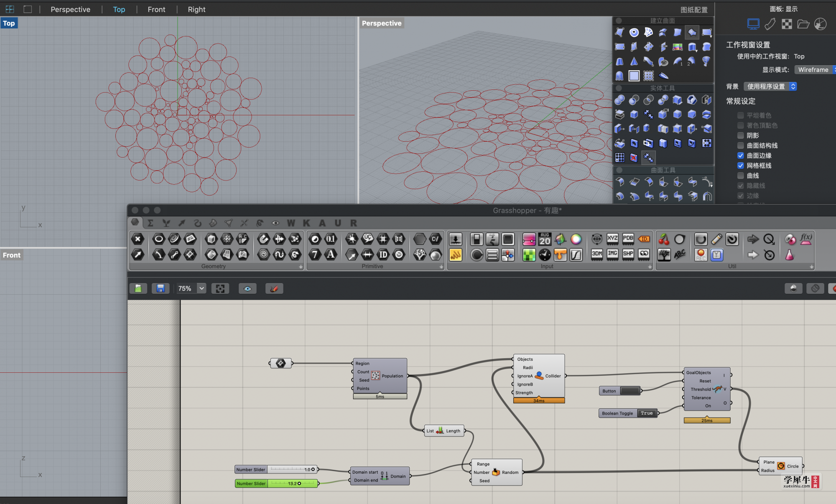This screenshot has height=504, width=836.
Task: Open the 75% zoom dropdown arrow
Action: coord(201,288)
